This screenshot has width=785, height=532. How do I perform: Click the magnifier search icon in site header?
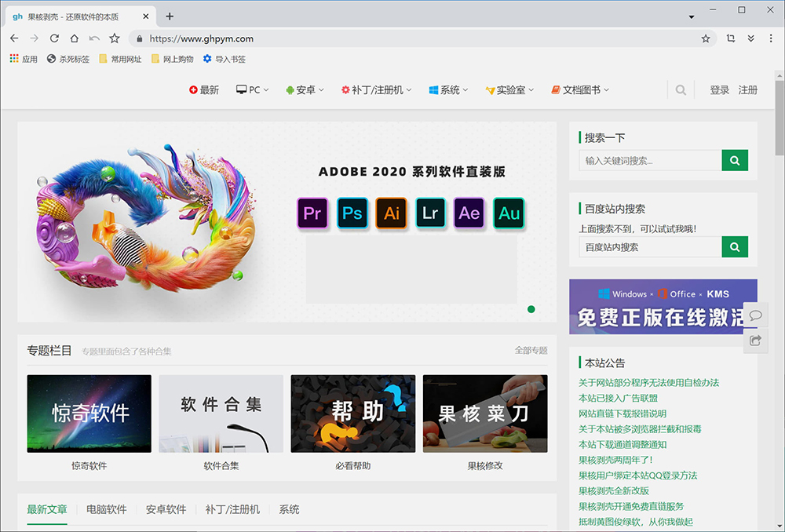point(681,90)
